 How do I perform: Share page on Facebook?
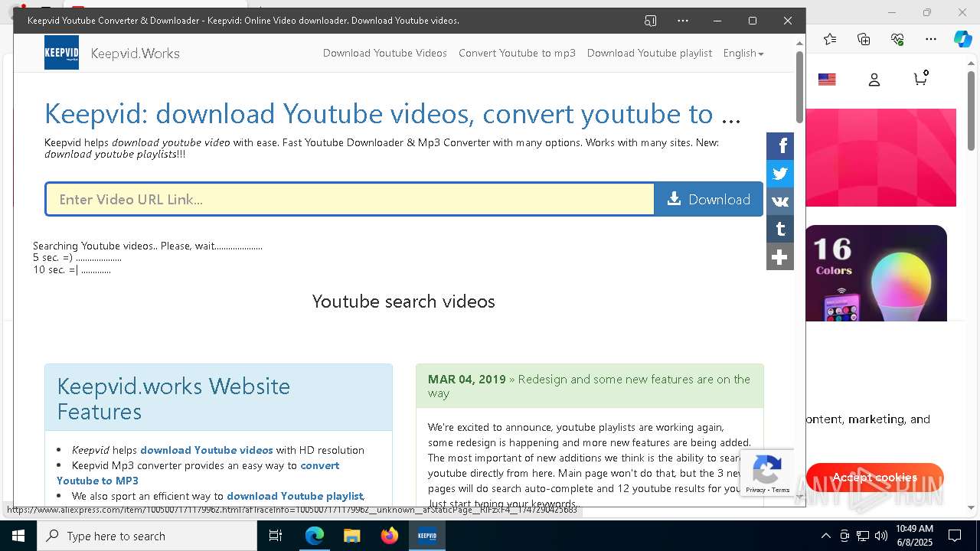(x=780, y=146)
